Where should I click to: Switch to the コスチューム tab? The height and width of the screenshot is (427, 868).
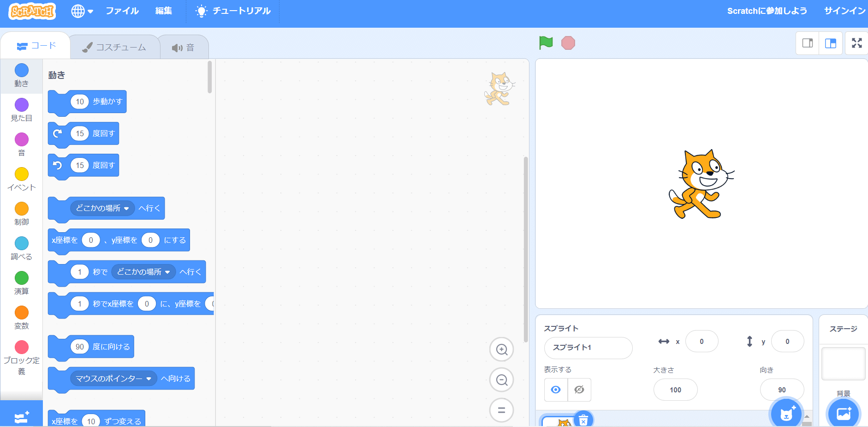click(x=114, y=48)
